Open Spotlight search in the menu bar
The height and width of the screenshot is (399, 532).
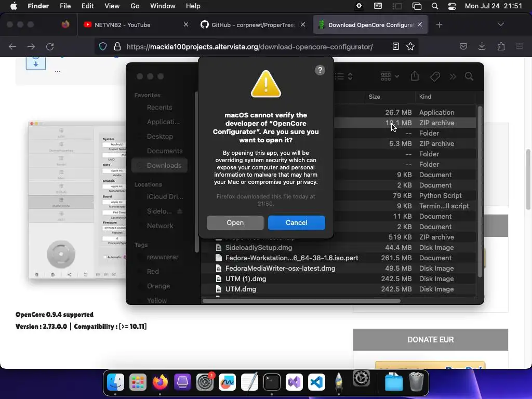[x=435, y=6]
